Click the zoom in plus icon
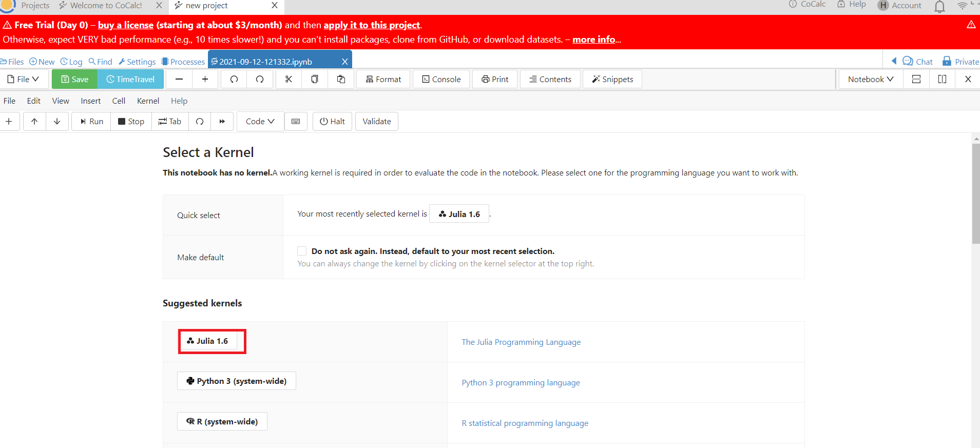The height and width of the screenshot is (448, 980). [x=205, y=79]
